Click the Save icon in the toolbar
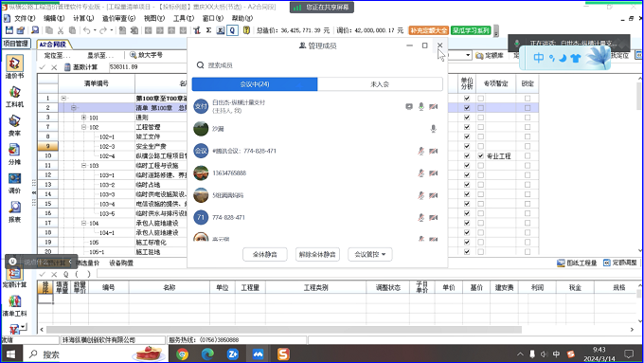 click(9, 30)
